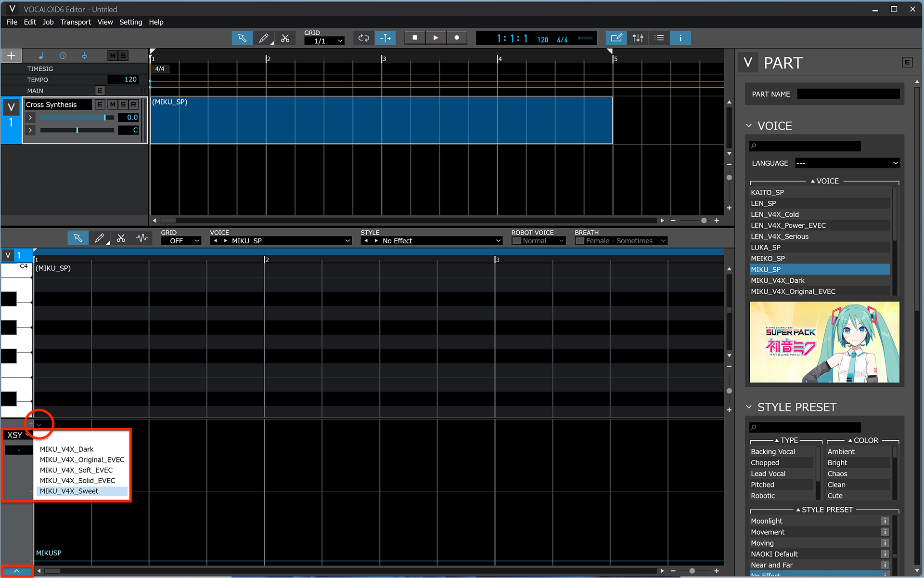
Task: Click the add track plus icon
Action: click(x=11, y=55)
